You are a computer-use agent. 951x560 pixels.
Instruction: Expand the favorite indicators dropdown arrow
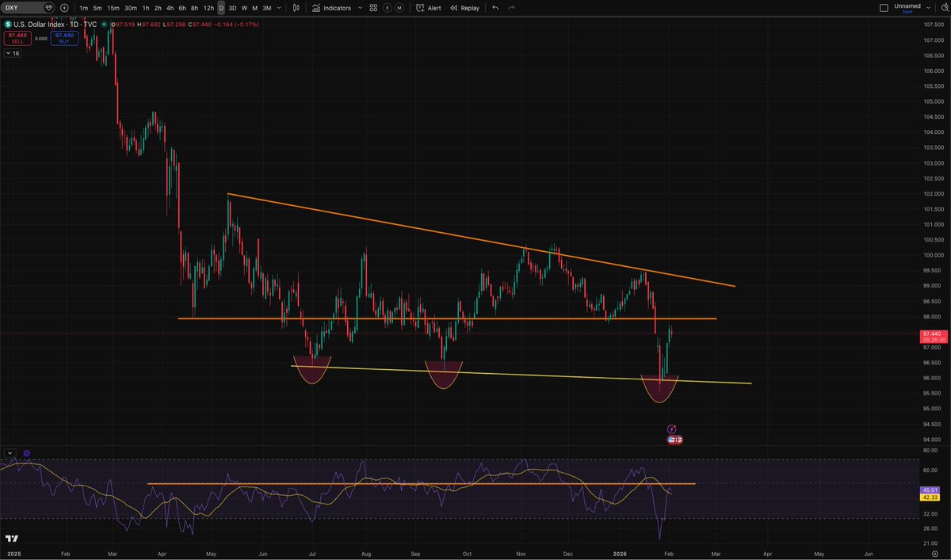coord(359,7)
